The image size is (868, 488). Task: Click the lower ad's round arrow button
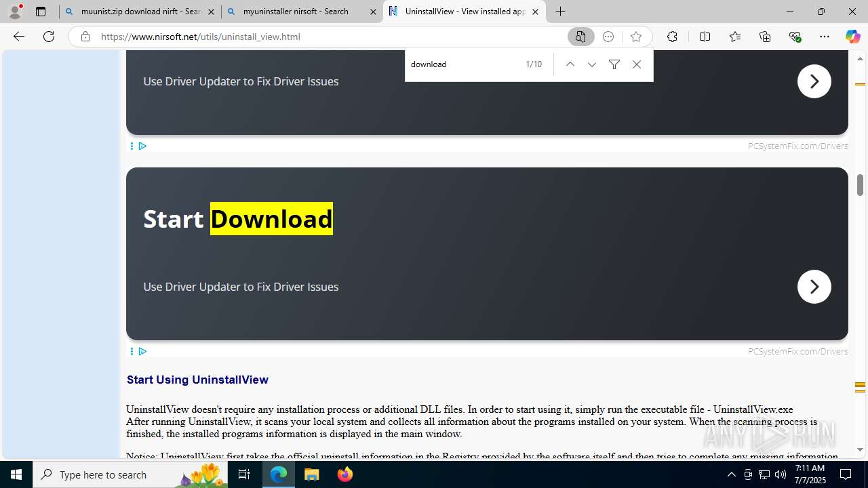pyautogui.click(x=814, y=287)
